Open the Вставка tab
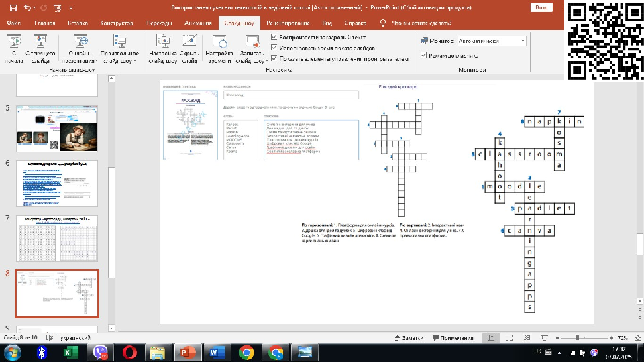The width and height of the screenshot is (644, 362). [x=78, y=23]
